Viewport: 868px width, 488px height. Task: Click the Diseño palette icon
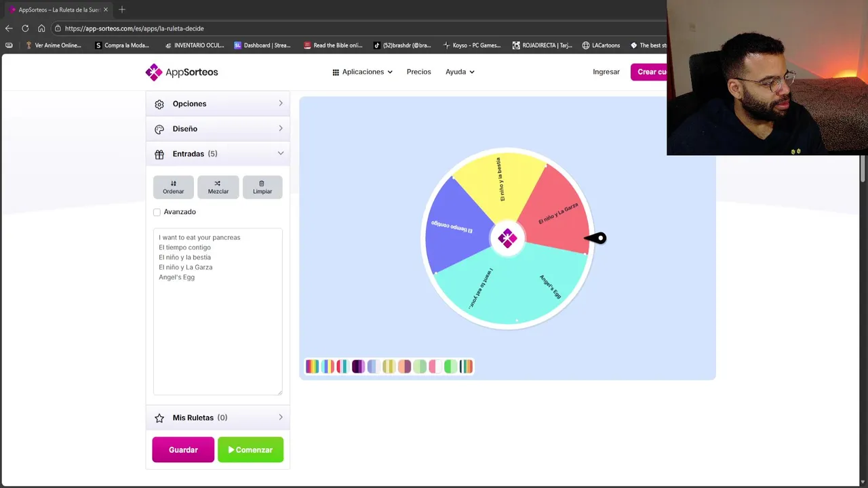pyautogui.click(x=159, y=129)
